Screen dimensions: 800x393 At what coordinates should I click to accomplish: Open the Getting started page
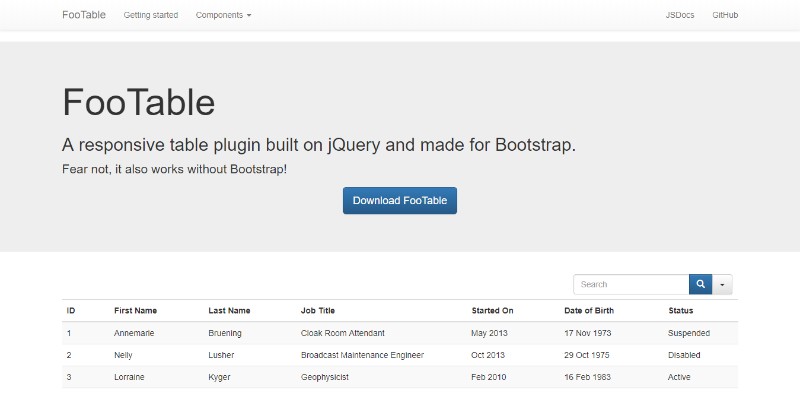151,15
